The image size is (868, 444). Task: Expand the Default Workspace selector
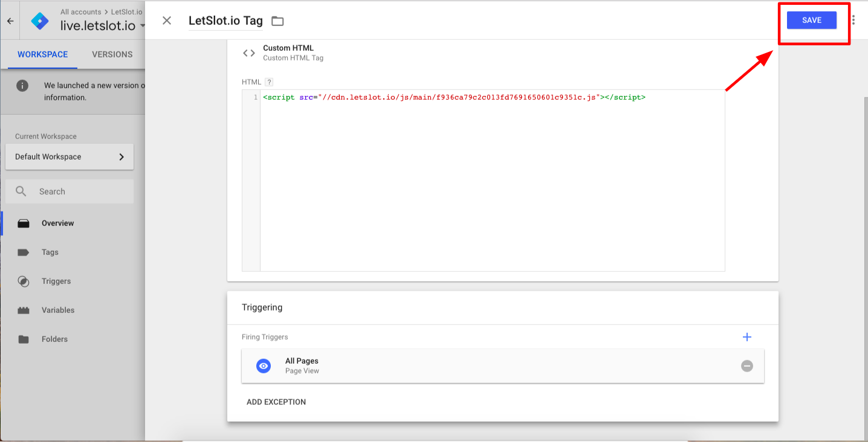[x=70, y=156]
